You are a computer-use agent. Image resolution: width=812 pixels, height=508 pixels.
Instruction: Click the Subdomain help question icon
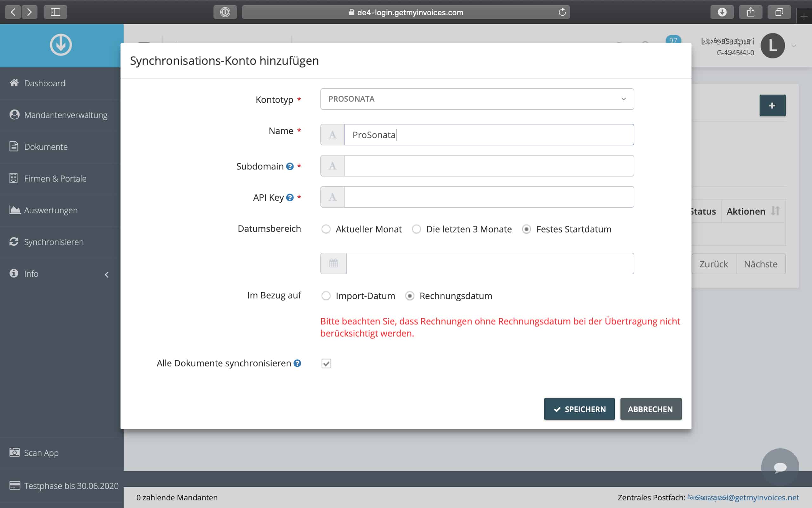(290, 166)
